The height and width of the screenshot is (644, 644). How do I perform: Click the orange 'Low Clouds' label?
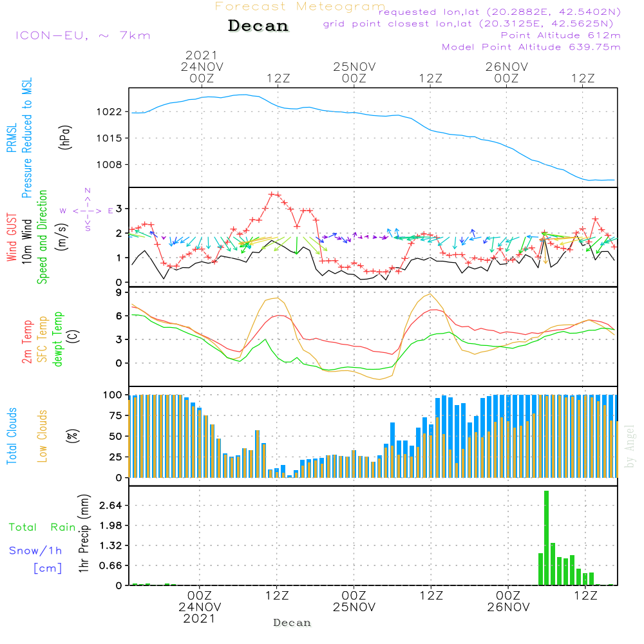(42, 436)
